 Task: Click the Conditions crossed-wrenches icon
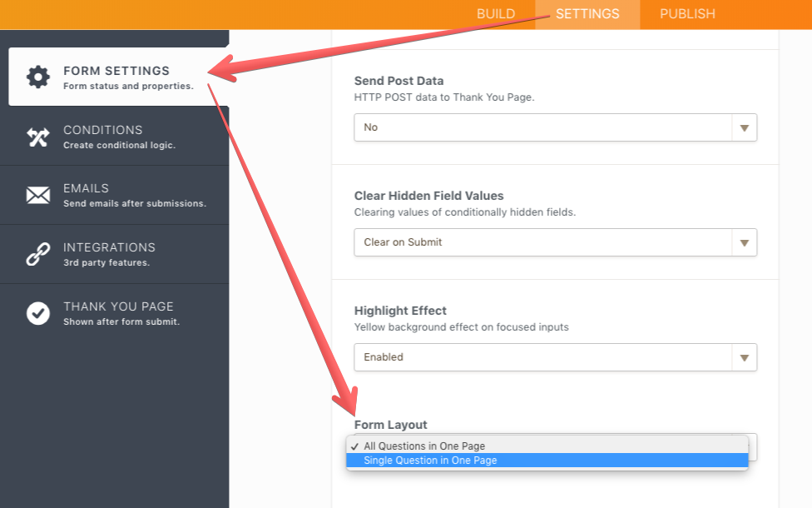[x=38, y=136]
